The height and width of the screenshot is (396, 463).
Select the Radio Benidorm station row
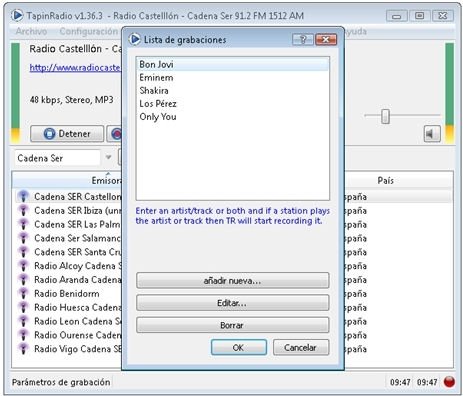tap(67, 294)
